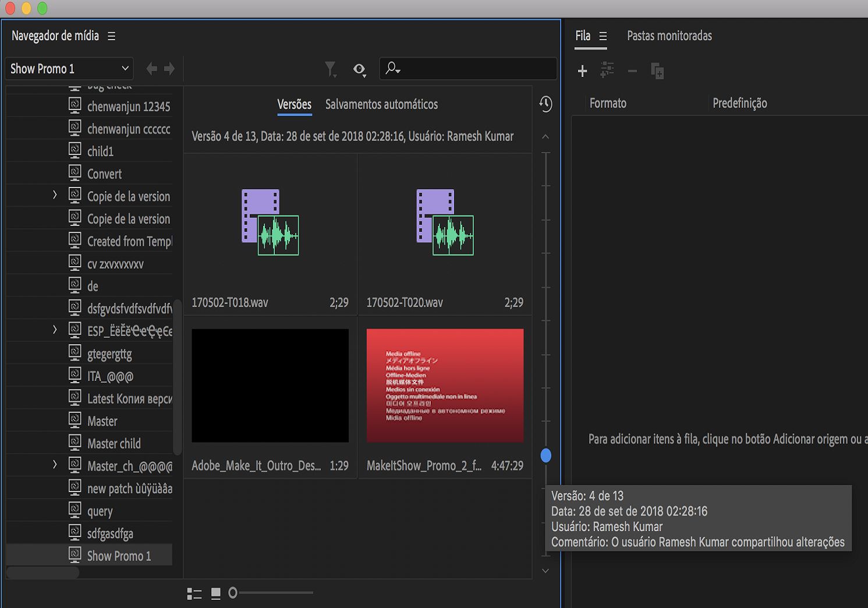Open the Navegador de mídia panel menu

pos(111,36)
